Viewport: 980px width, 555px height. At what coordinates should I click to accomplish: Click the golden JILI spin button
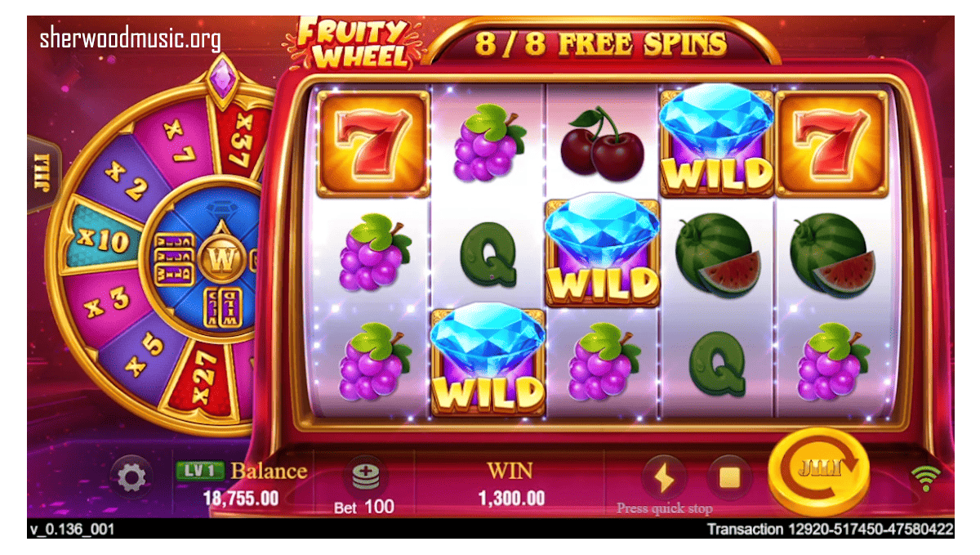pyautogui.click(x=818, y=472)
